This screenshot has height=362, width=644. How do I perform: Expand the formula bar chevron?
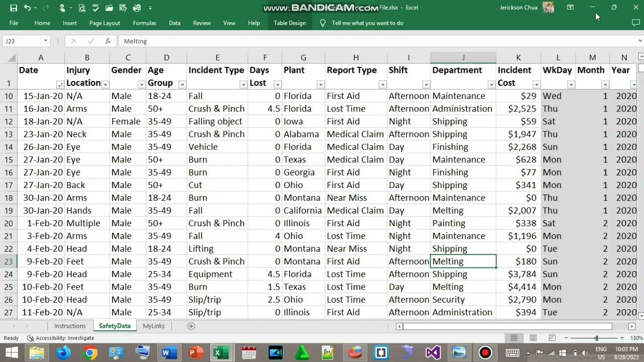[x=640, y=41]
